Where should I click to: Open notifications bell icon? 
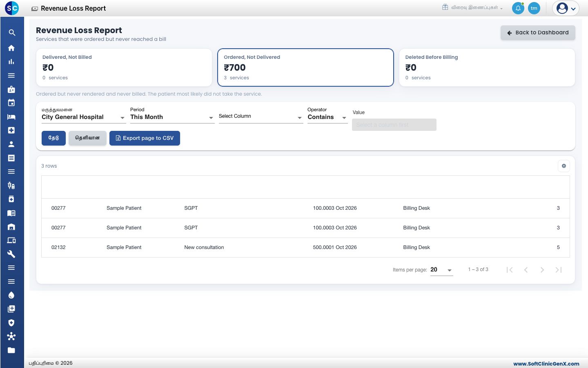pyautogui.click(x=518, y=8)
